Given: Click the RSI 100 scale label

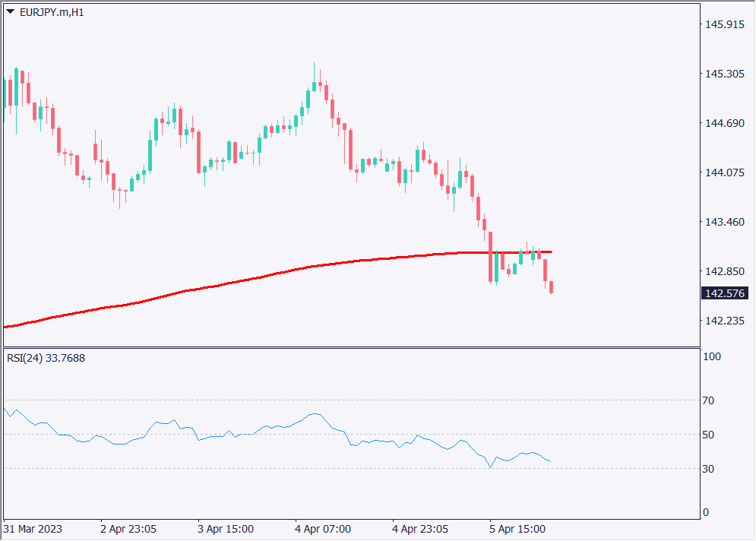Looking at the screenshot, I should point(712,357).
